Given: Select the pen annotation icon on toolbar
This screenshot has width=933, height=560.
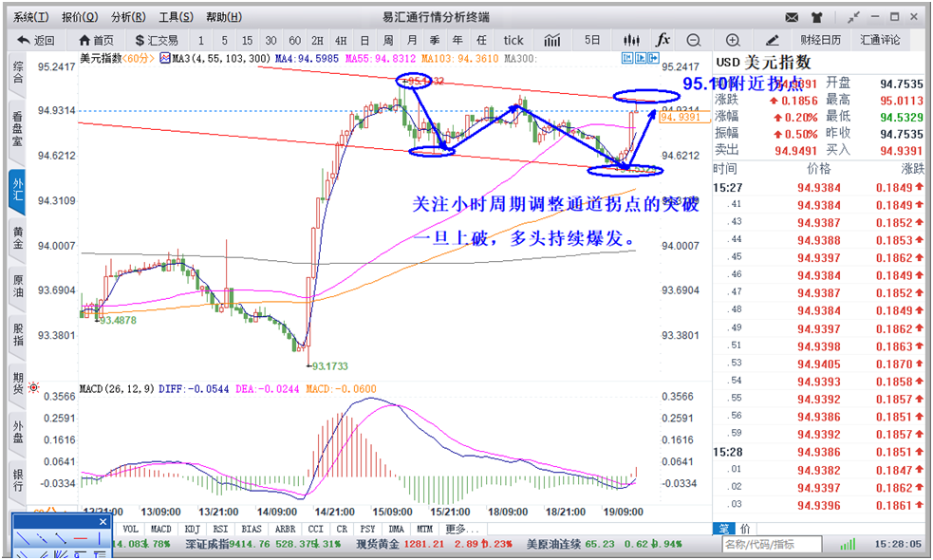Looking at the screenshot, I should (x=772, y=41).
